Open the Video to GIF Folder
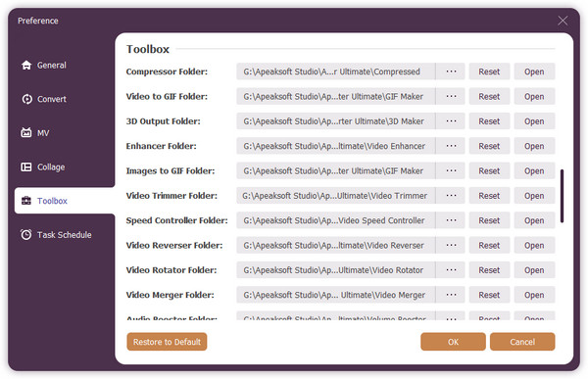 534,96
